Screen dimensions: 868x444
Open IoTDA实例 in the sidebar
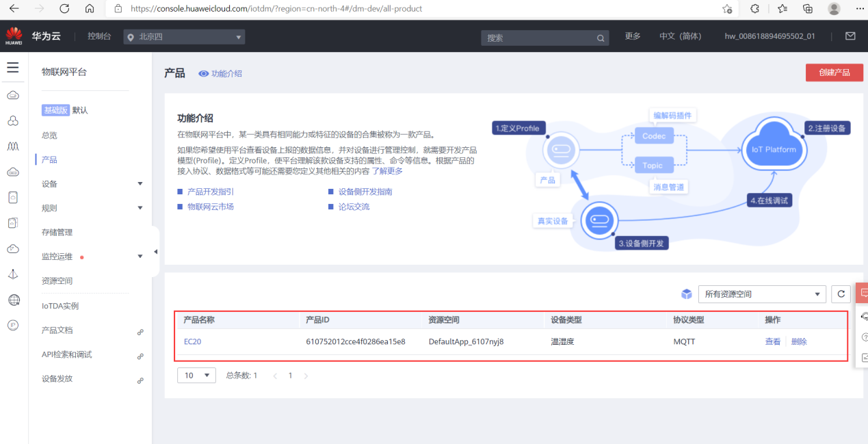tap(60, 306)
